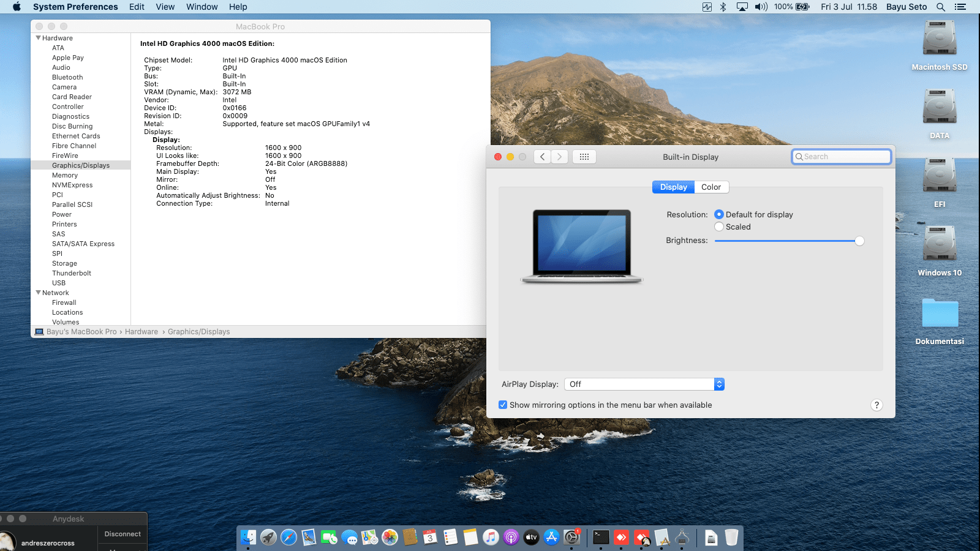Open the View menu
The image size is (980, 551).
coord(165,7)
